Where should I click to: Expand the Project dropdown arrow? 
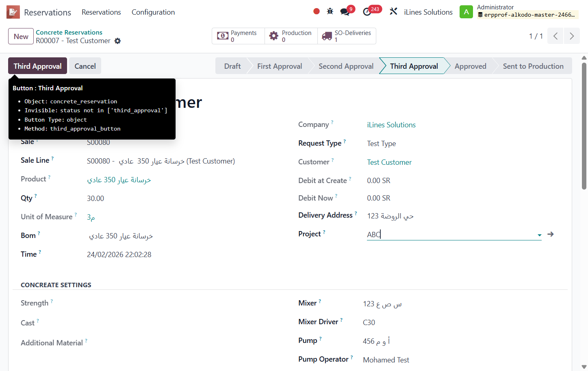coord(539,235)
